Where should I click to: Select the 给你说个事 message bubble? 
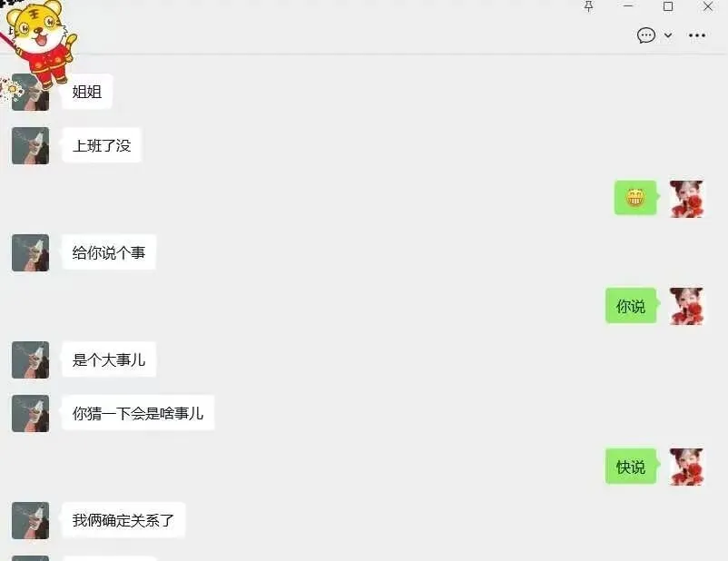tap(109, 252)
